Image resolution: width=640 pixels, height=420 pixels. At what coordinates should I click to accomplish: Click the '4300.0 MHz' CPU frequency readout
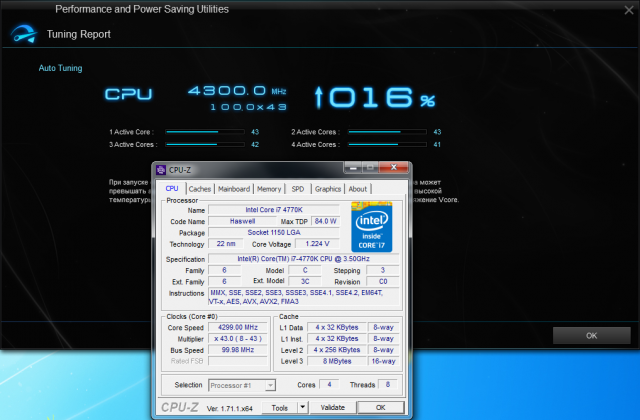pos(237,91)
